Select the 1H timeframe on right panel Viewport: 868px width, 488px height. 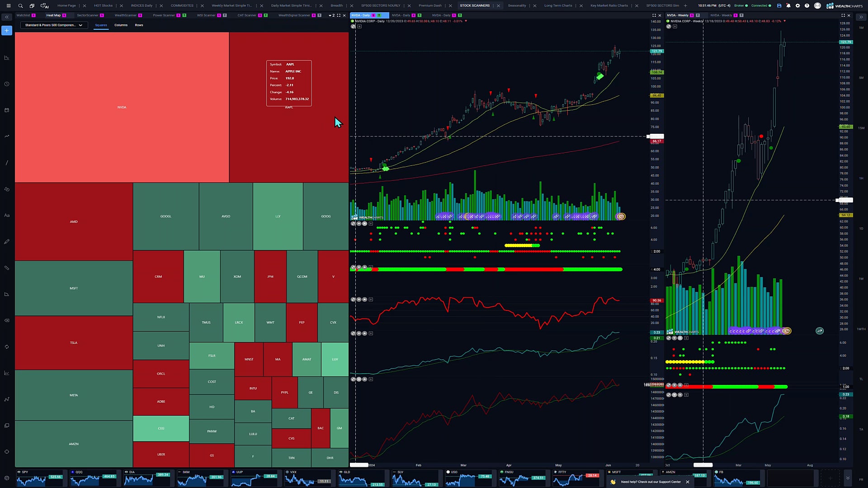pos(861,178)
